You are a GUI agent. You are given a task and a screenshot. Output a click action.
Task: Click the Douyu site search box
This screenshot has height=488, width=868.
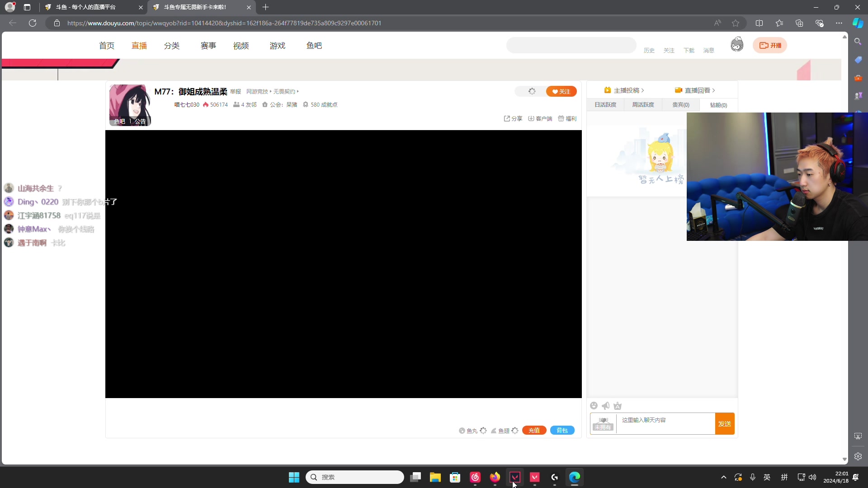(x=571, y=45)
